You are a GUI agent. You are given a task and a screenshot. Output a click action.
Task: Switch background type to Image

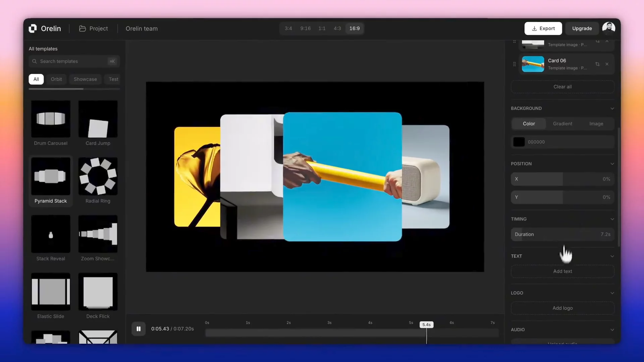596,124
